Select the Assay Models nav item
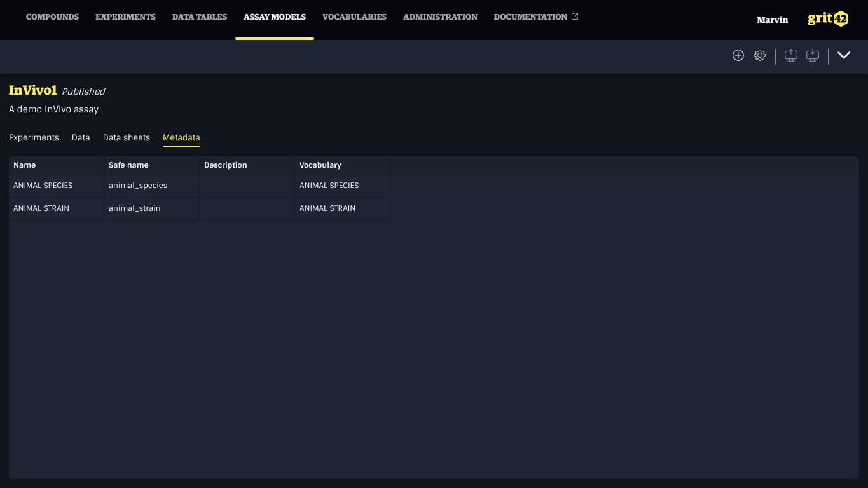The image size is (868, 488). tap(275, 17)
